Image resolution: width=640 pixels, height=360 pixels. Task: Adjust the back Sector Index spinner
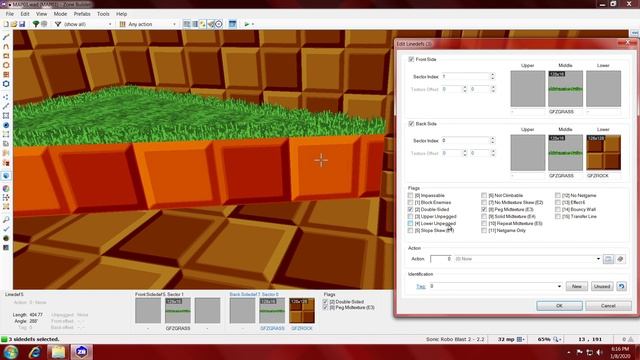pos(493,140)
